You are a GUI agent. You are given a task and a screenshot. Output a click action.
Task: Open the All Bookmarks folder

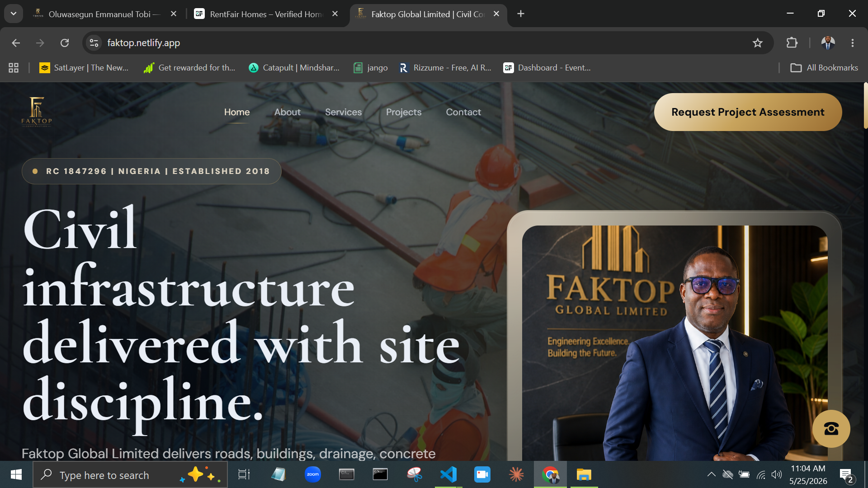(824, 68)
